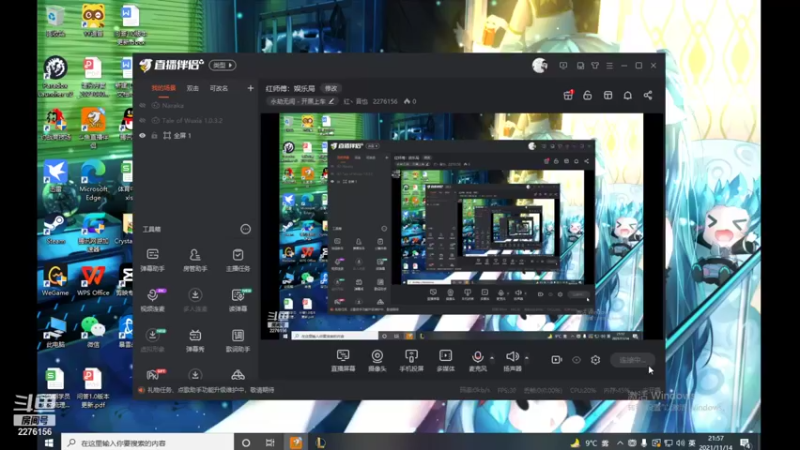Open the 视频连麦 video co-stream tool

[x=153, y=300]
